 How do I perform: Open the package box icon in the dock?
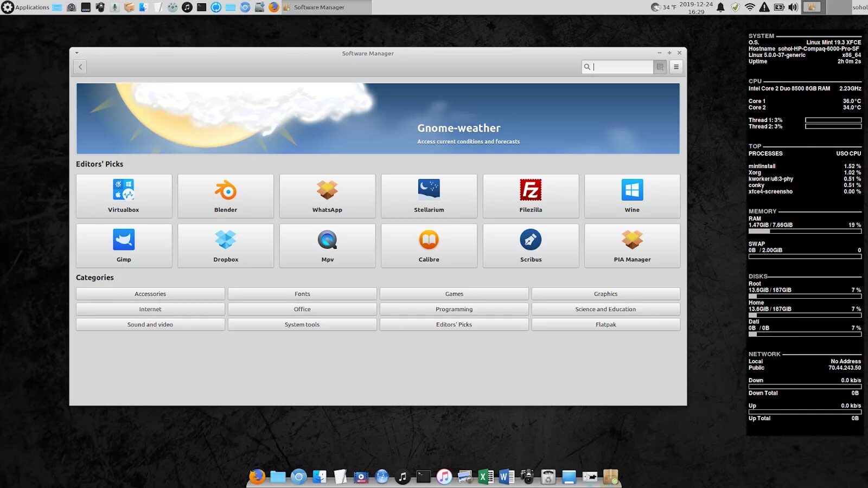click(x=611, y=477)
